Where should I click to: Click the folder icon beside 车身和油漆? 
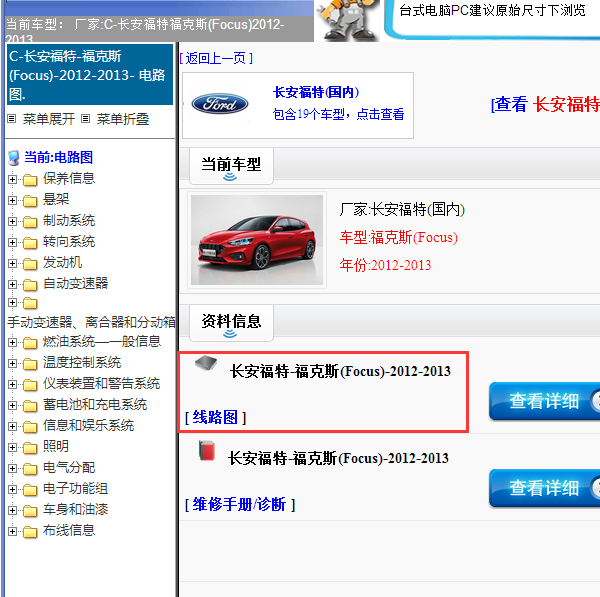[x=30, y=511]
